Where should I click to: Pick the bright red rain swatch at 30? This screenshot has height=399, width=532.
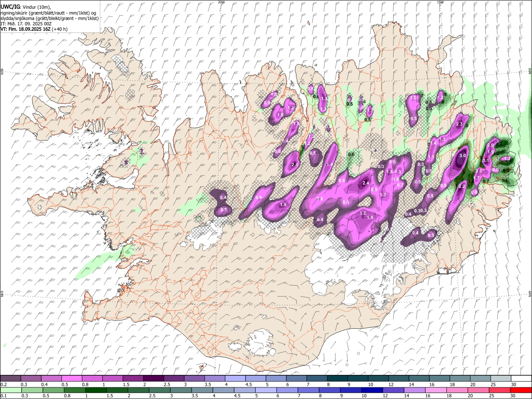[x=520, y=390]
